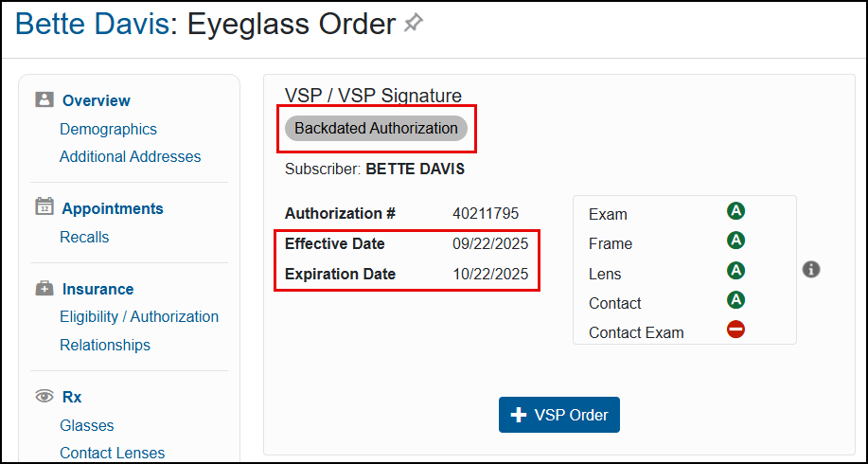The image size is (868, 464).
Task: Click the info icon beside coverage list
Action: 810,270
